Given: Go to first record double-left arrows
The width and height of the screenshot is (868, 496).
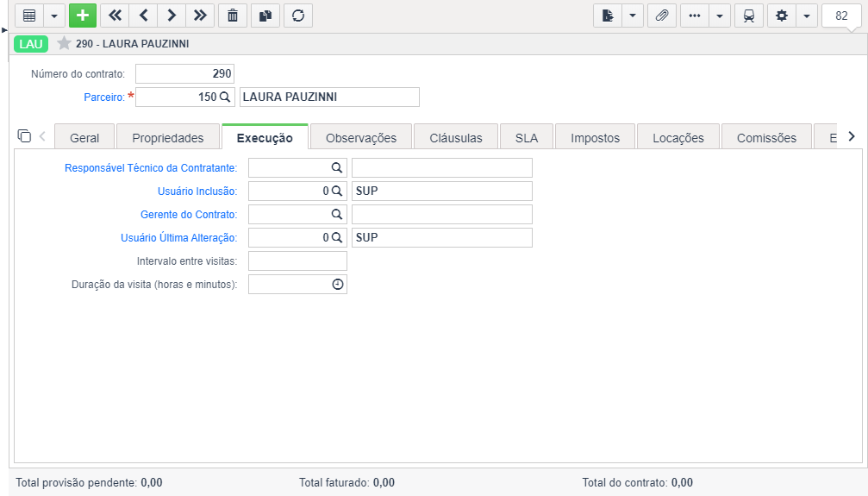Looking at the screenshot, I should 115,16.
